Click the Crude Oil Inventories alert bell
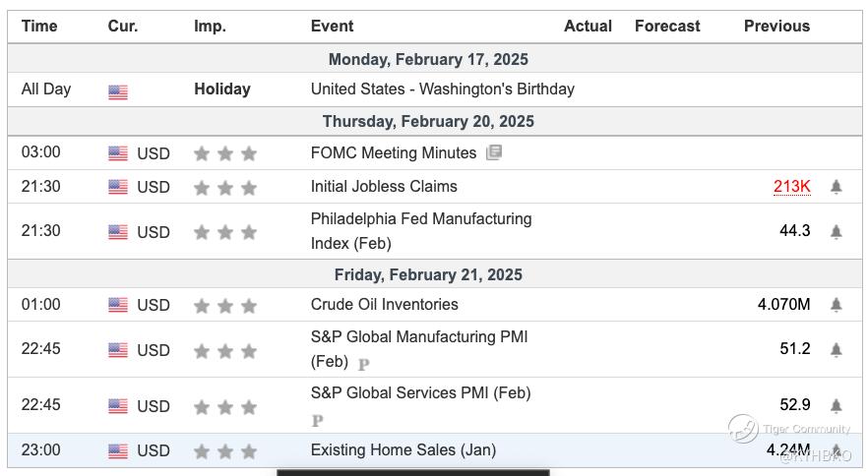Screen dimensions: 868x476 coord(836,305)
